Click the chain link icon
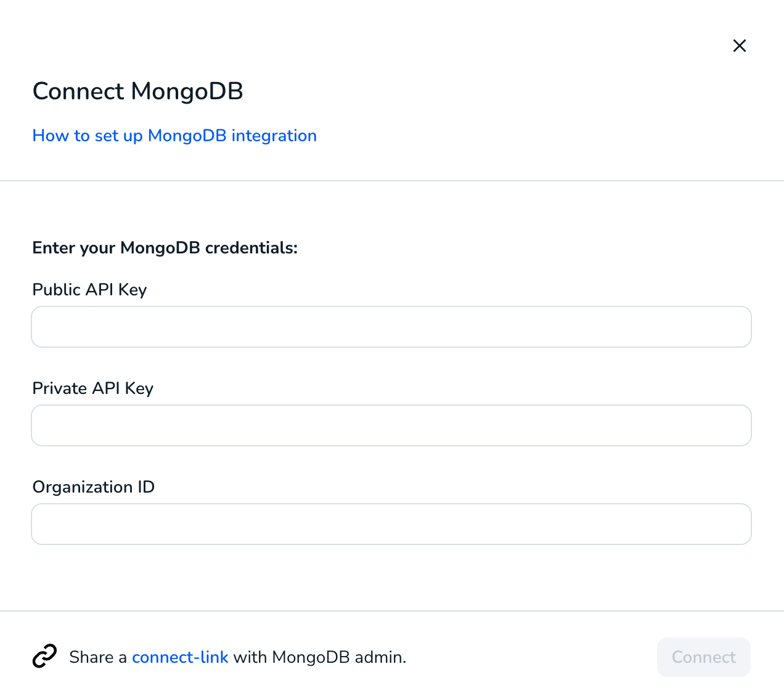Screen dimensions: 784x693 [44, 657]
